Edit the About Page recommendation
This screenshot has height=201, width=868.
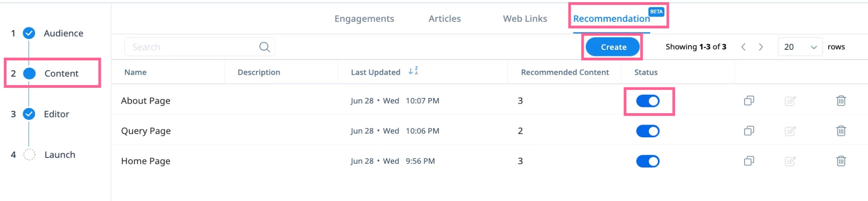click(790, 101)
